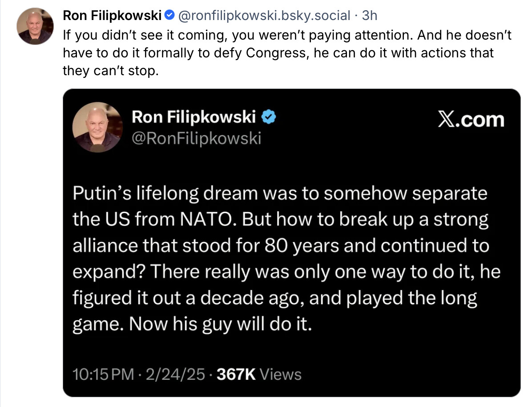Click the blue verified badge beside the Bluesky name
532x407 pixels.
169,16
